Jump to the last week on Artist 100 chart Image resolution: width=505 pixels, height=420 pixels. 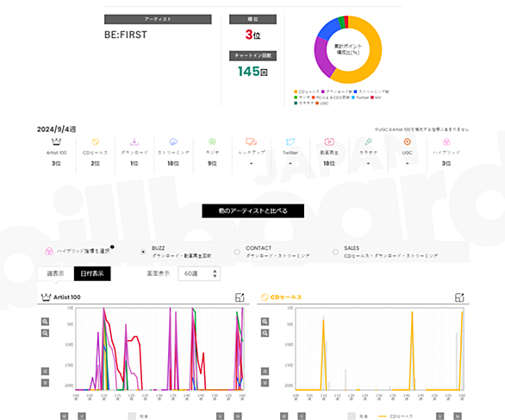pos(238,417)
